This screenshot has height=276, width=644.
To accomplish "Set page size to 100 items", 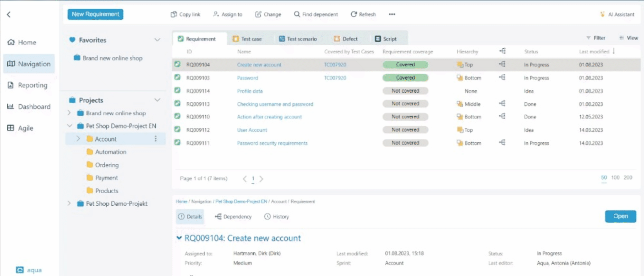I will tap(615, 178).
